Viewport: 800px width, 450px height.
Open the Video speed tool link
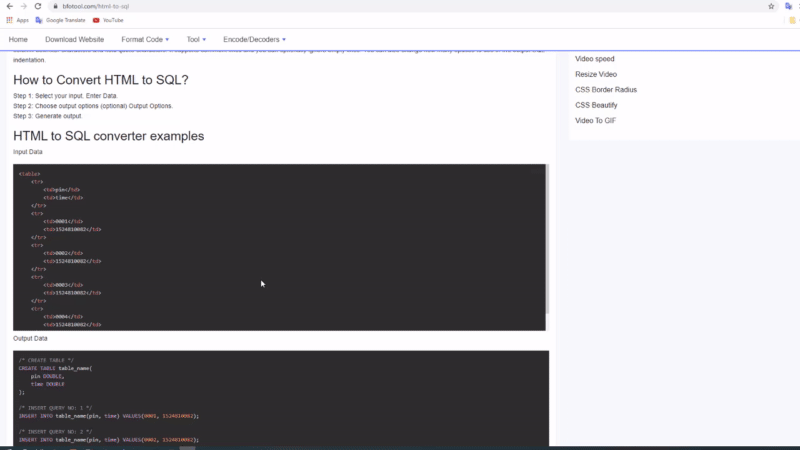595,59
